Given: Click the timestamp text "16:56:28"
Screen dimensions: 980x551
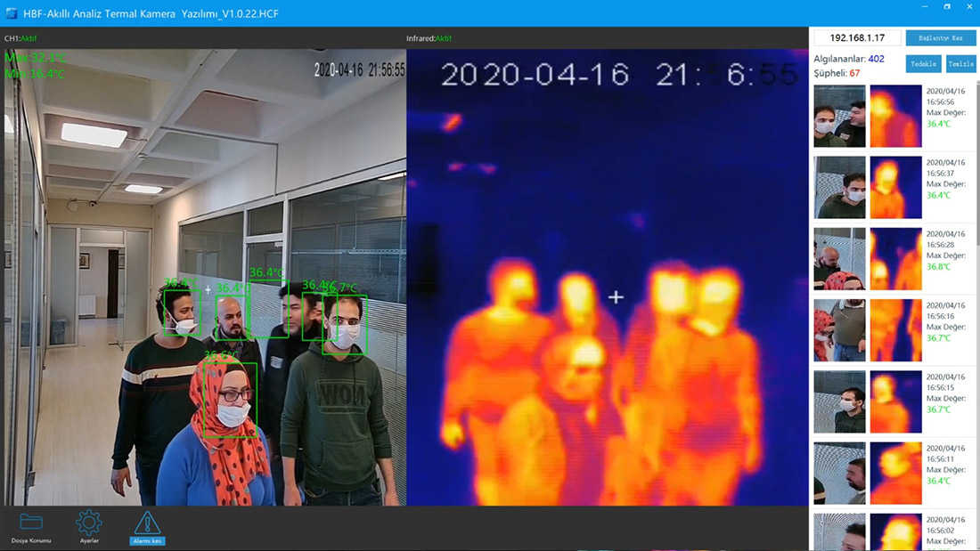Looking at the screenshot, I should click(940, 244).
